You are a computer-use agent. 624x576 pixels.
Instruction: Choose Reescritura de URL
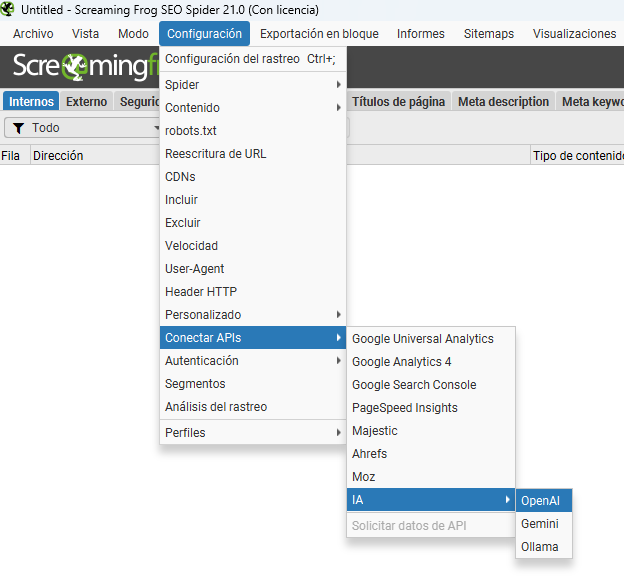[253, 154]
